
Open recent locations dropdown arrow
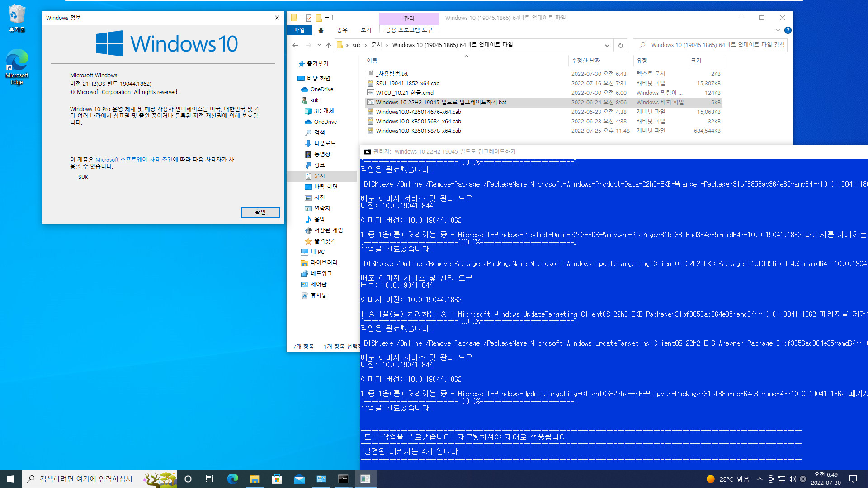319,45
